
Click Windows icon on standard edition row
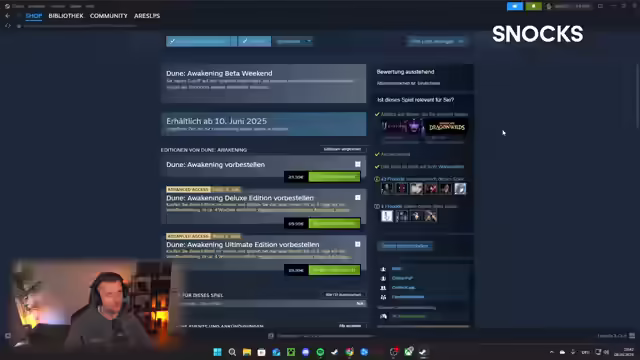click(x=358, y=164)
